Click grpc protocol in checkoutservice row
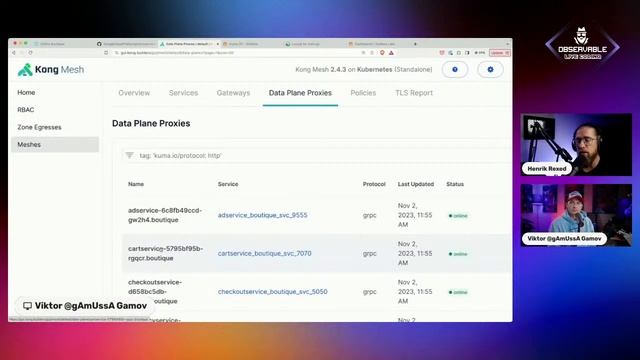The height and width of the screenshot is (360, 640). pos(369,292)
